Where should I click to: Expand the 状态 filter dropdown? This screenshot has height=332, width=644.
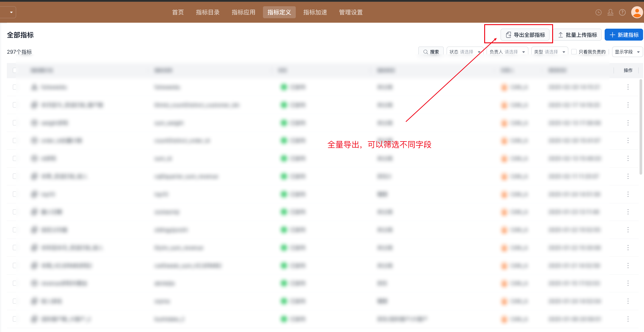(465, 52)
